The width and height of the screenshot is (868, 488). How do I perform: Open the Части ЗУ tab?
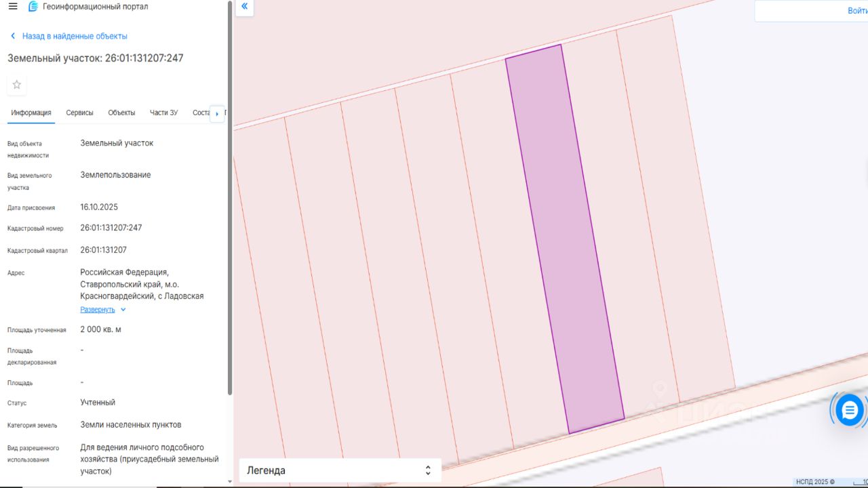163,113
